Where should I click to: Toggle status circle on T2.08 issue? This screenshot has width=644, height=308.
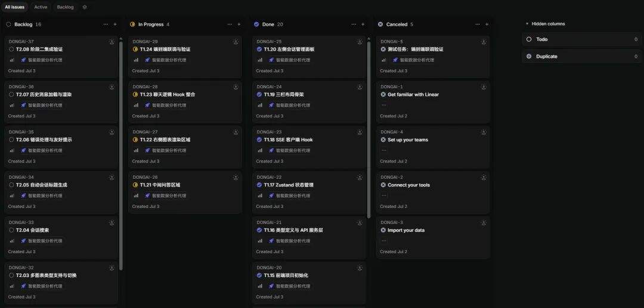point(11,49)
